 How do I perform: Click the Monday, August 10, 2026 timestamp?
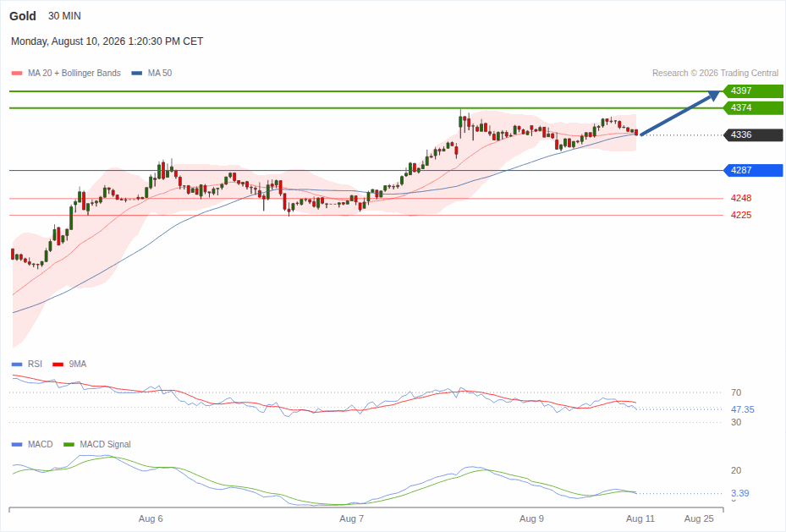[x=107, y=41]
